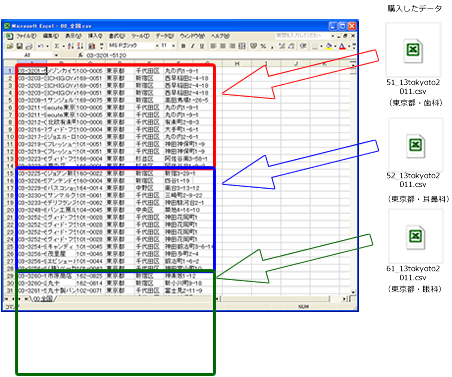Viewport: 452px width, 377px height.
Task: Open the 挿入(I) menu
Action: pyautogui.click(x=95, y=36)
